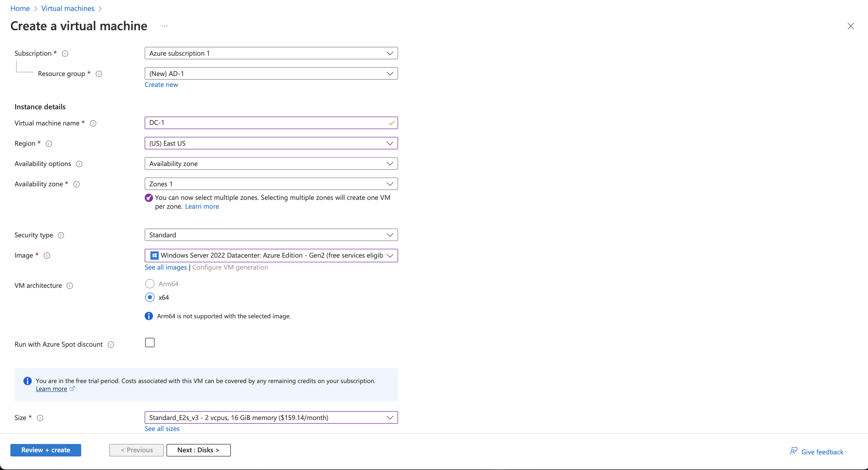Screen dimensions: 868x470
Task: Click the Give feedback icon
Action: click(x=794, y=451)
